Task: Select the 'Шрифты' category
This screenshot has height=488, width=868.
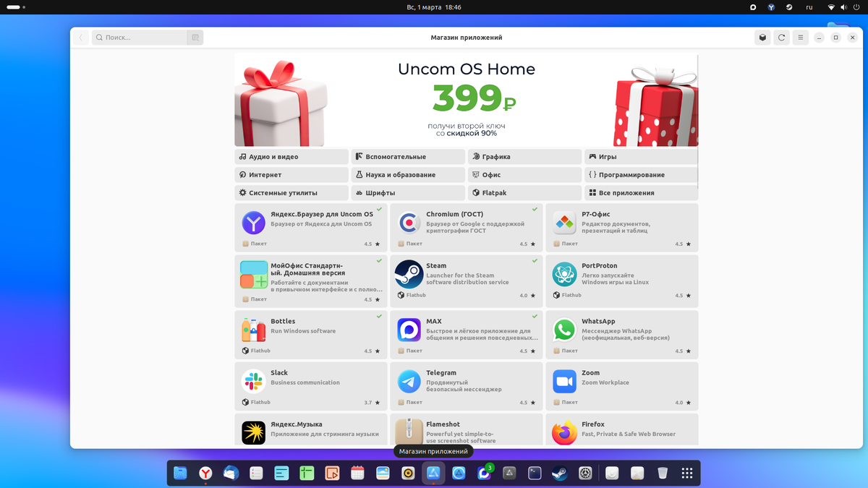Action: click(x=408, y=193)
